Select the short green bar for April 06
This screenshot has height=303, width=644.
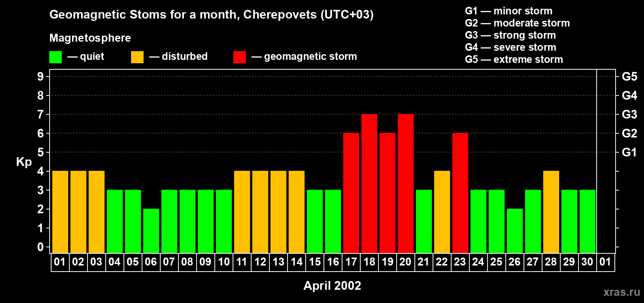point(151,231)
